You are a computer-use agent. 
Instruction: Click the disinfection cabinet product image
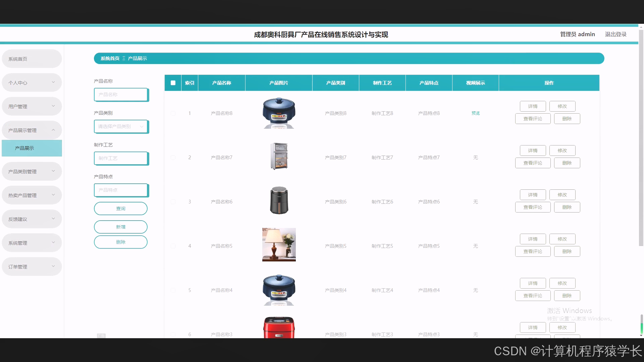[279, 156]
